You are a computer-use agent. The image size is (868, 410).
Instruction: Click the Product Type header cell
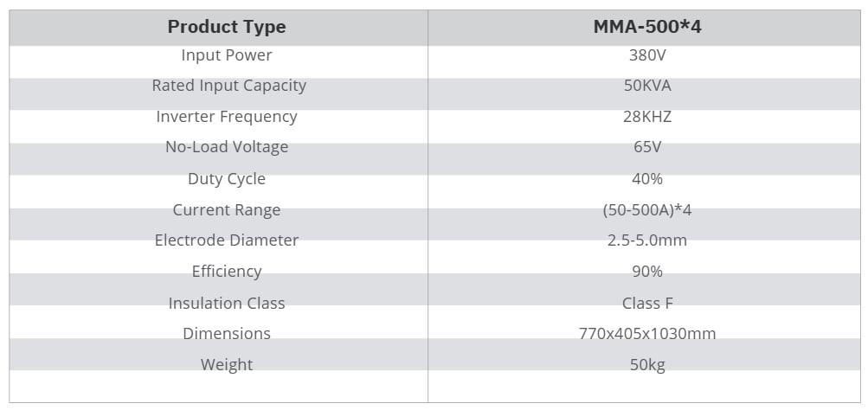pos(226,27)
